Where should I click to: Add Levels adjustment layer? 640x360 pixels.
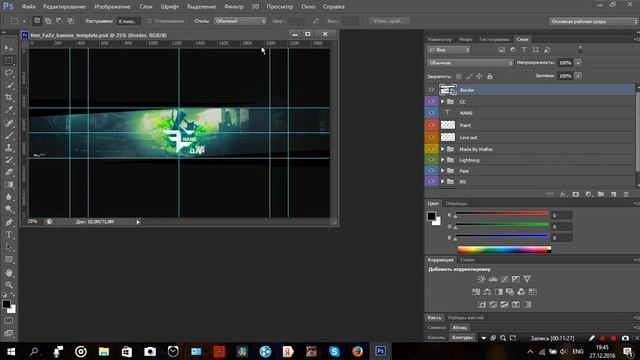[493, 279]
